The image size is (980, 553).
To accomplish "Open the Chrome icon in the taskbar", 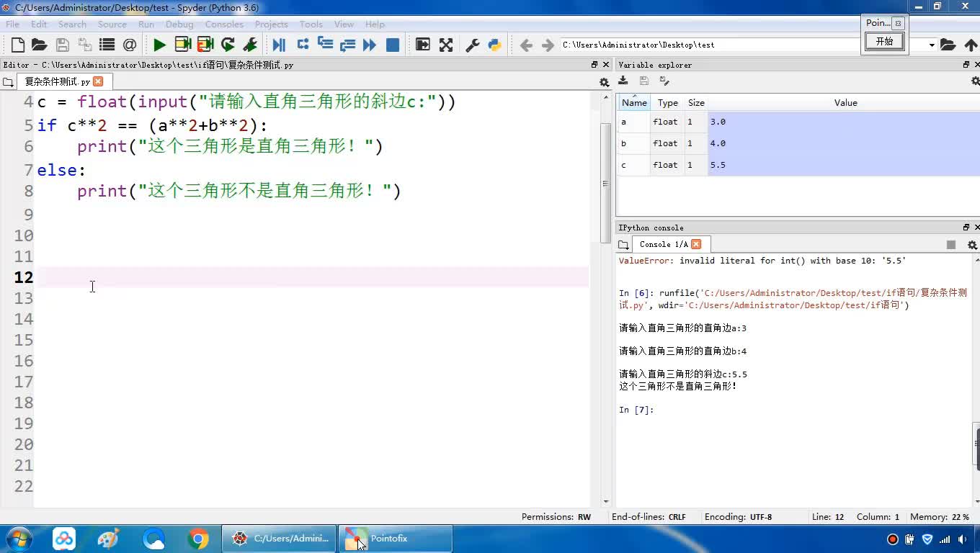I will (x=198, y=539).
